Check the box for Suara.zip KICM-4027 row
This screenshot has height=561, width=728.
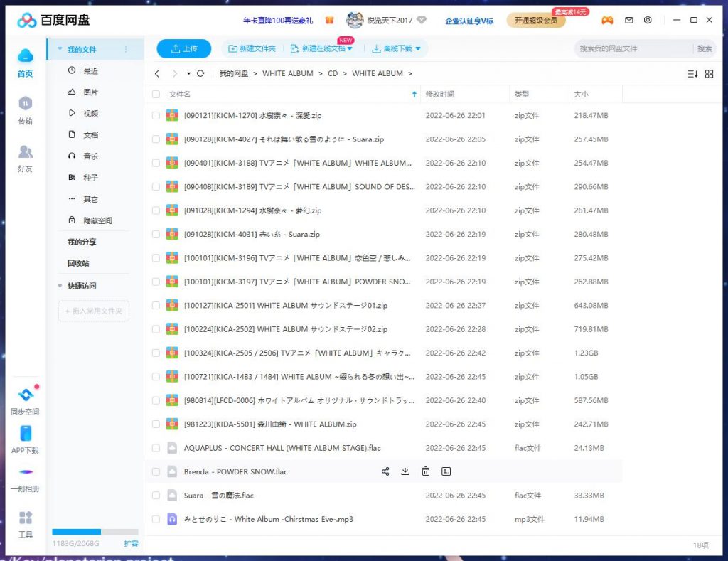156,139
